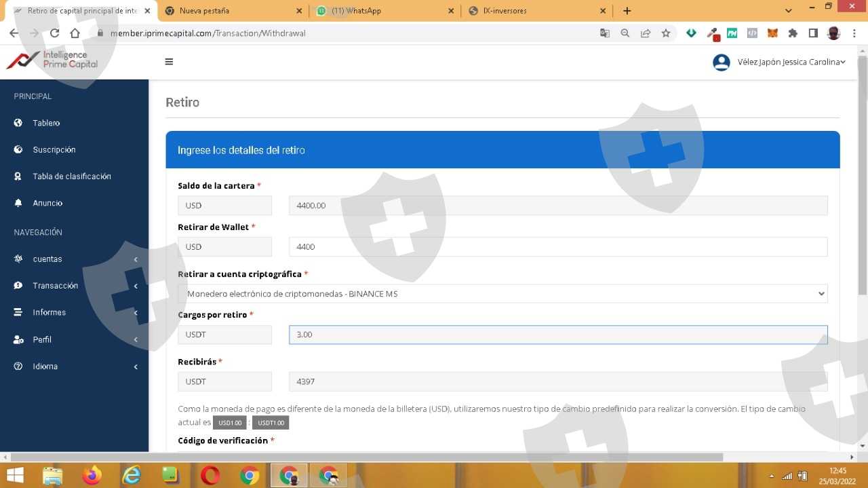This screenshot has width=868, height=488.
Task: Click the Cargos por retiro 3.00 field
Action: coord(558,335)
